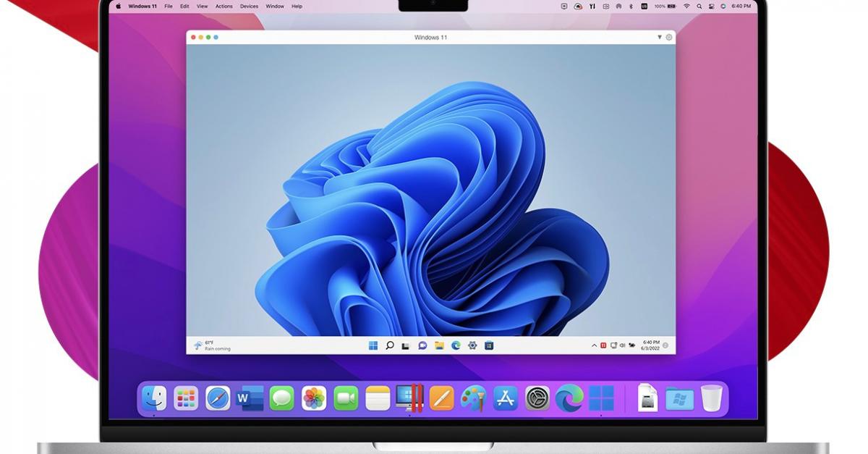Viewport: 868px width, 454px height.
Task: Open Teams Chat in Windows taskbar
Action: [x=422, y=345]
